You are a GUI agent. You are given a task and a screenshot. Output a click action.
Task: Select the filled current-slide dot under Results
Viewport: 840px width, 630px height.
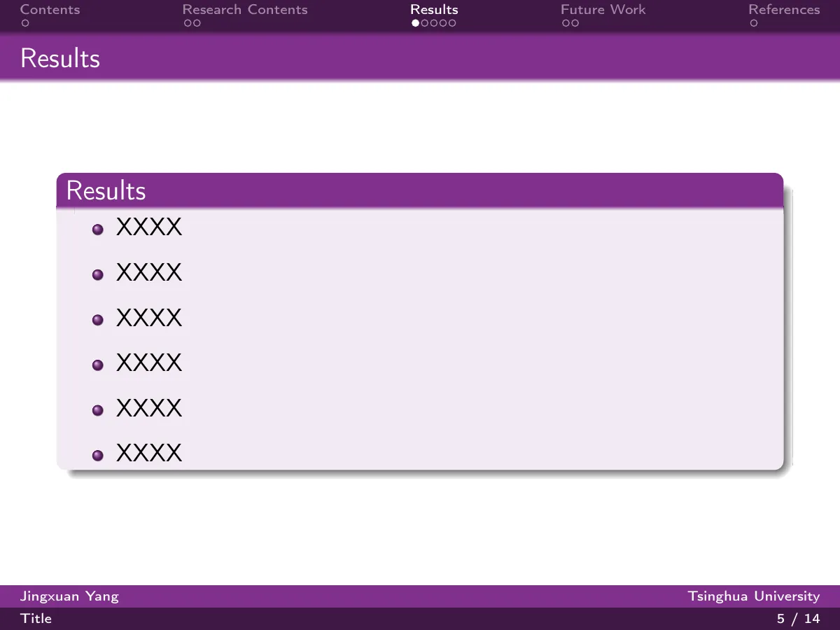415,23
